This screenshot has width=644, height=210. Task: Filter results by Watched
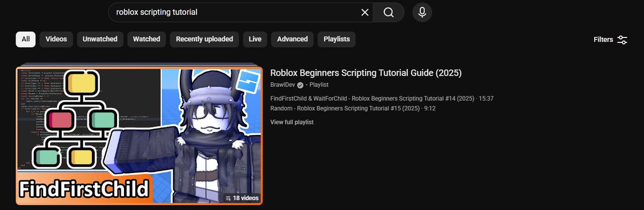click(x=147, y=39)
